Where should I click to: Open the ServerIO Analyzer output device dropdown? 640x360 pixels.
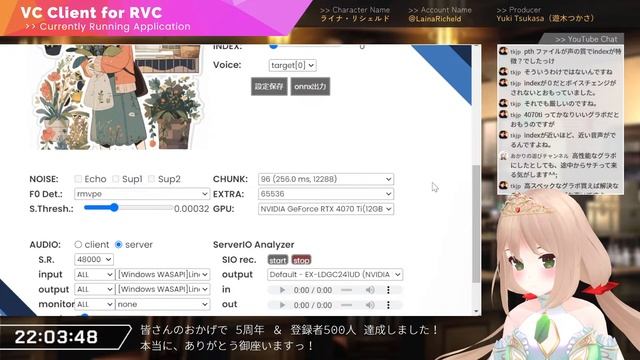point(335,275)
